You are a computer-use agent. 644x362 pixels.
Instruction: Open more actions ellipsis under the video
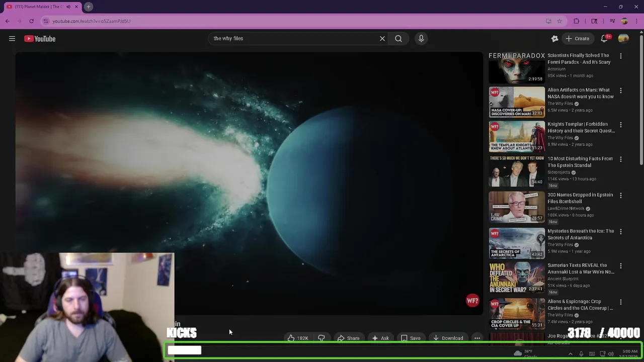click(x=477, y=338)
